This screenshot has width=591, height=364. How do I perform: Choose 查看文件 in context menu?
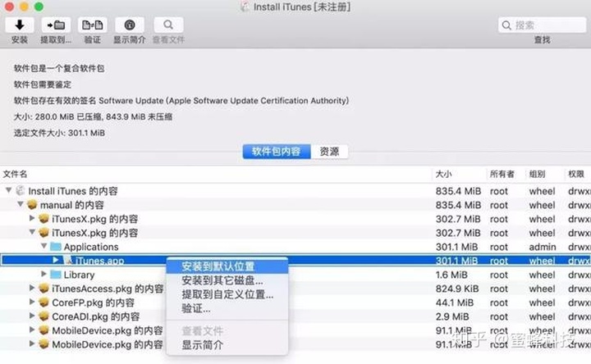click(x=227, y=331)
